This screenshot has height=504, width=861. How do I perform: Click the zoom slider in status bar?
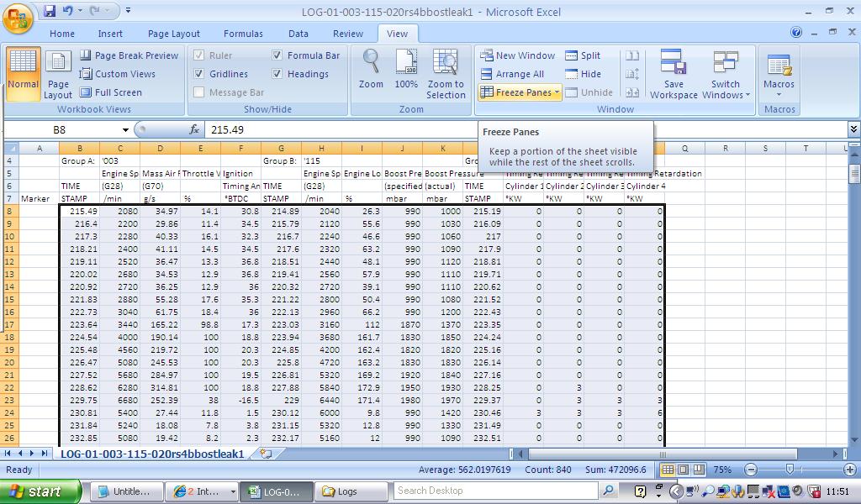790,470
